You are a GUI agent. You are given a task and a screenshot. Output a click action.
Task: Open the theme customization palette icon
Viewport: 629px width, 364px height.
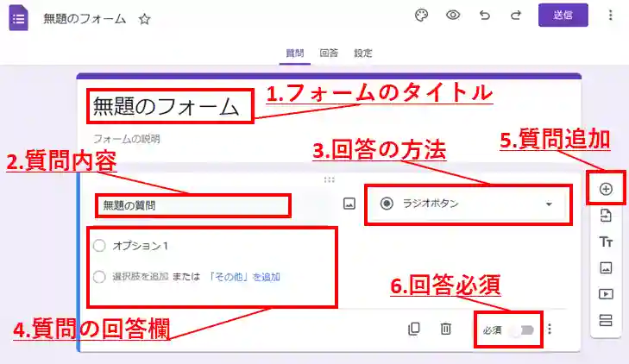click(421, 16)
